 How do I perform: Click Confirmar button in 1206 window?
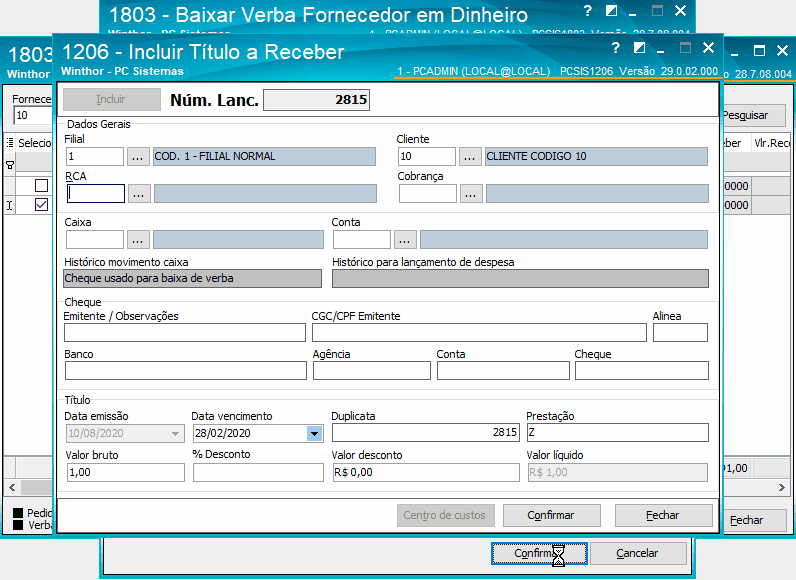tap(551, 515)
